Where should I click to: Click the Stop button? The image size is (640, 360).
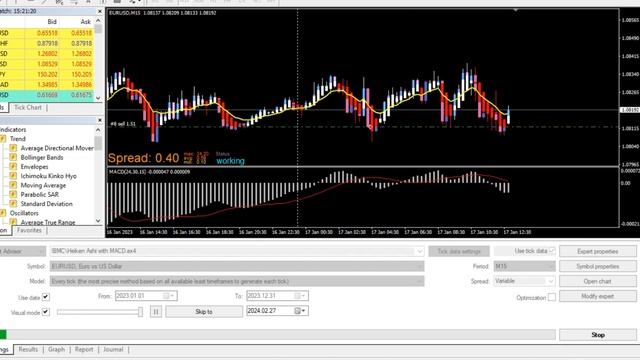pyautogui.click(x=598, y=335)
